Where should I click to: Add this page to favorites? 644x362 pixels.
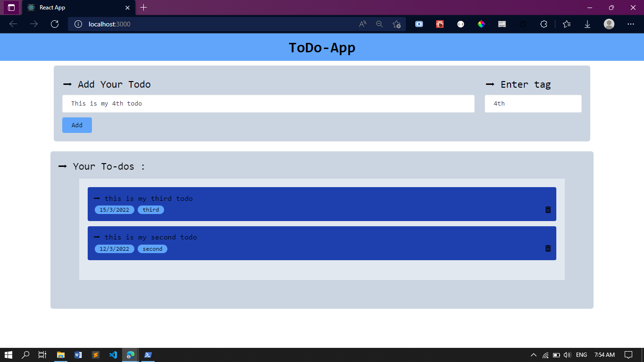click(x=396, y=24)
